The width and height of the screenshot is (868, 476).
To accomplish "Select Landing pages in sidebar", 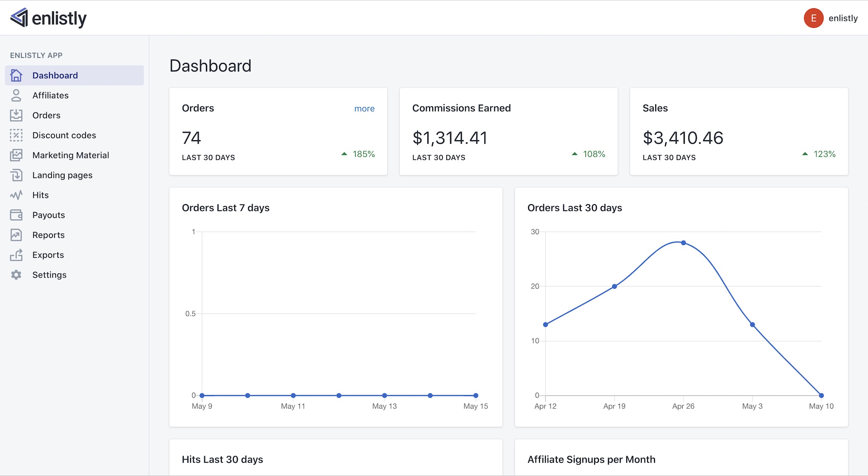I will point(74,175).
